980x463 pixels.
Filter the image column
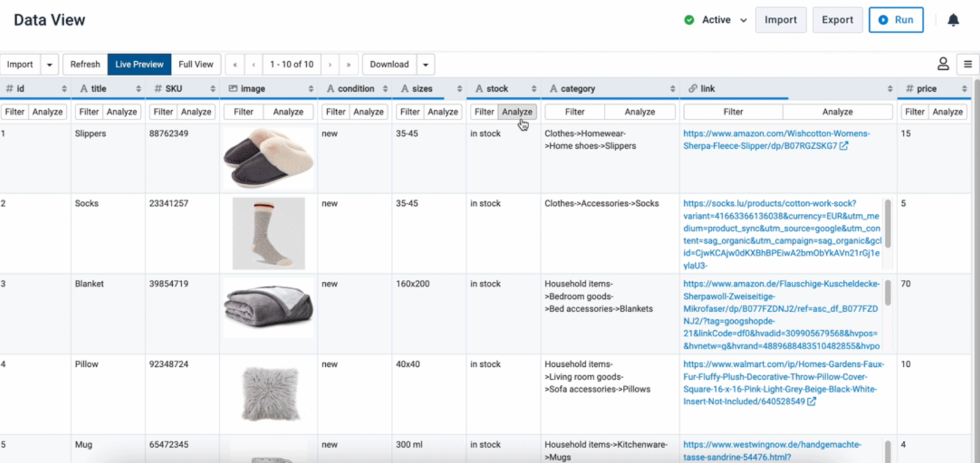pyautogui.click(x=243, y=112)
